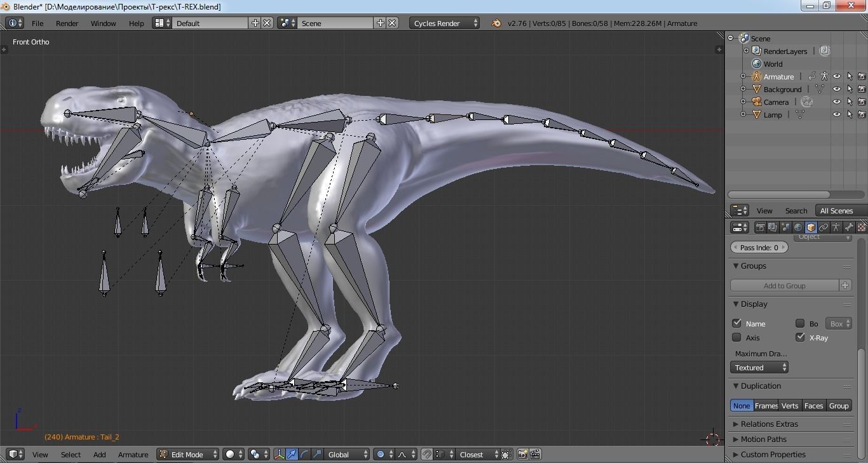The height and width of the screenshot is (463, 868).
Task: Click the Bone properties tab icon
Action: 849,227
